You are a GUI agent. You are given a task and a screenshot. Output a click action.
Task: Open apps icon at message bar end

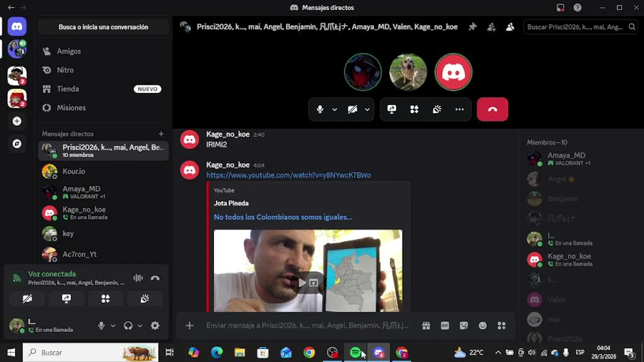click(502, 325)
